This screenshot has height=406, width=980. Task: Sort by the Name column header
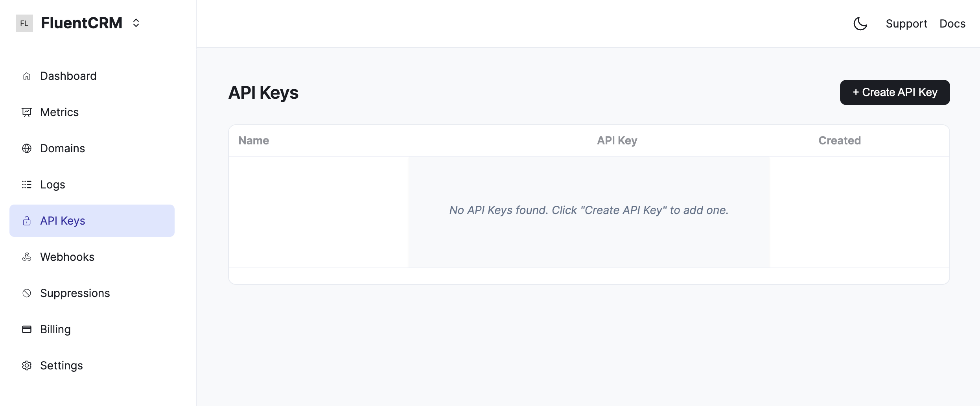(x=254, y=140)
